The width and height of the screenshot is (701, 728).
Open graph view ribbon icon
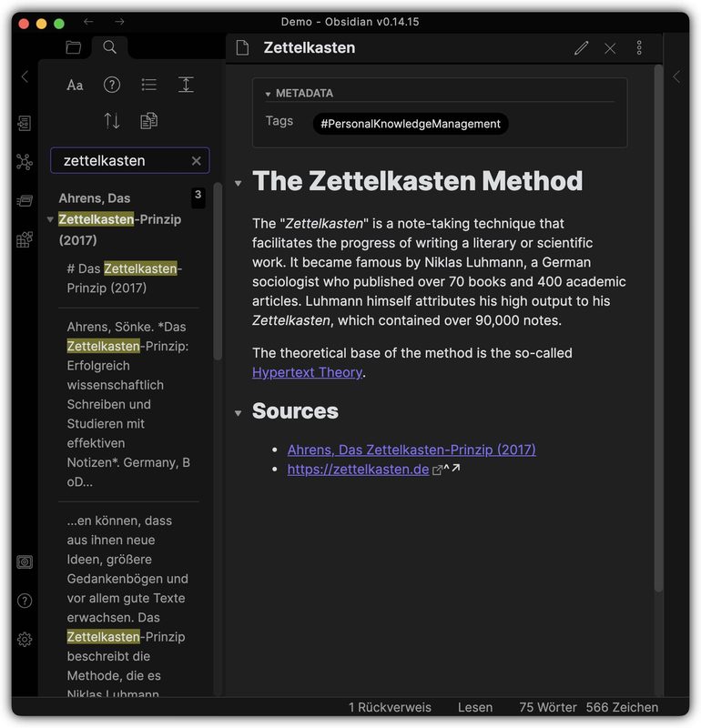(x=25, y=162)
